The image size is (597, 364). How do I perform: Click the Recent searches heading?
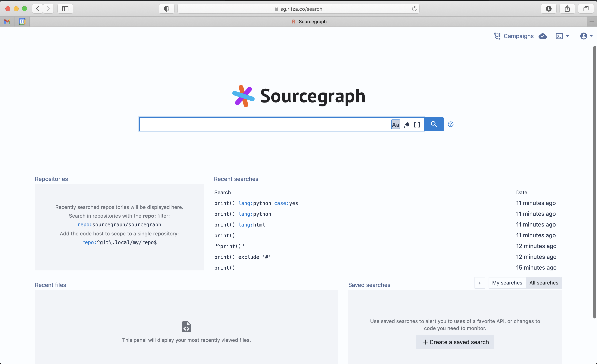click(x=236, y=179)
